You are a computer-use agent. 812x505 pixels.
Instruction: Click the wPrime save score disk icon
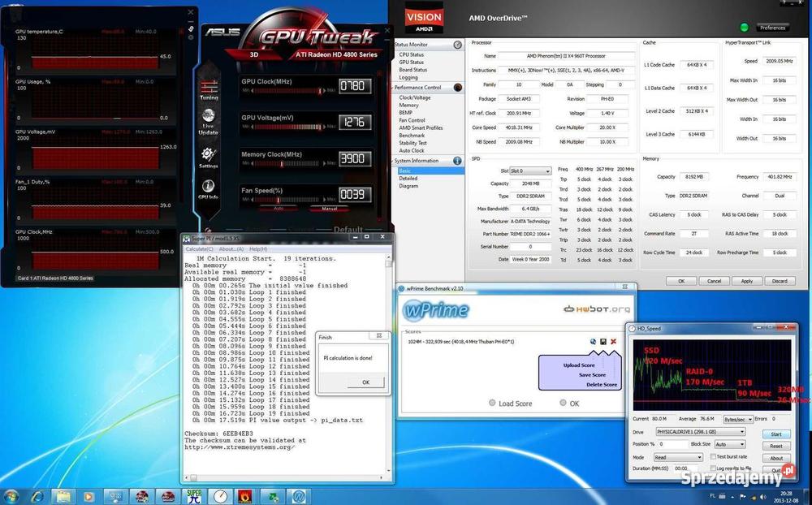603,341
